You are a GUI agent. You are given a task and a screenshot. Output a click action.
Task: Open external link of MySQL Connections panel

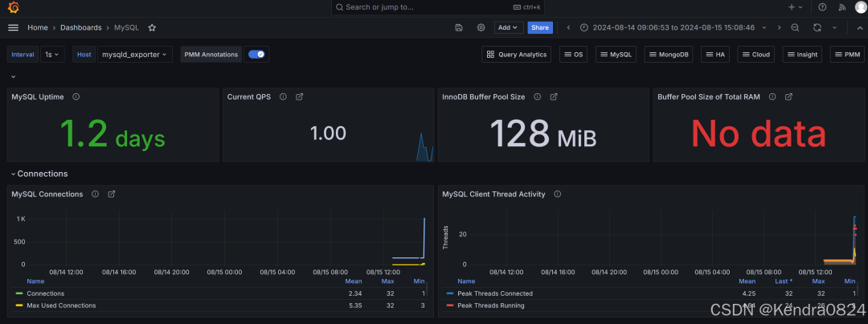111,194
